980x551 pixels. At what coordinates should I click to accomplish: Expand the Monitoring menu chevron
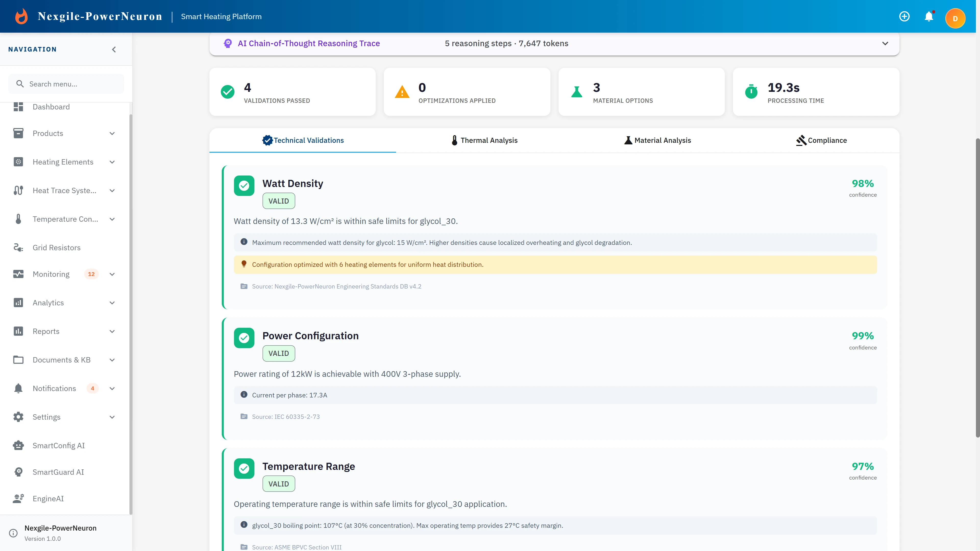click(x=112, y=274)
